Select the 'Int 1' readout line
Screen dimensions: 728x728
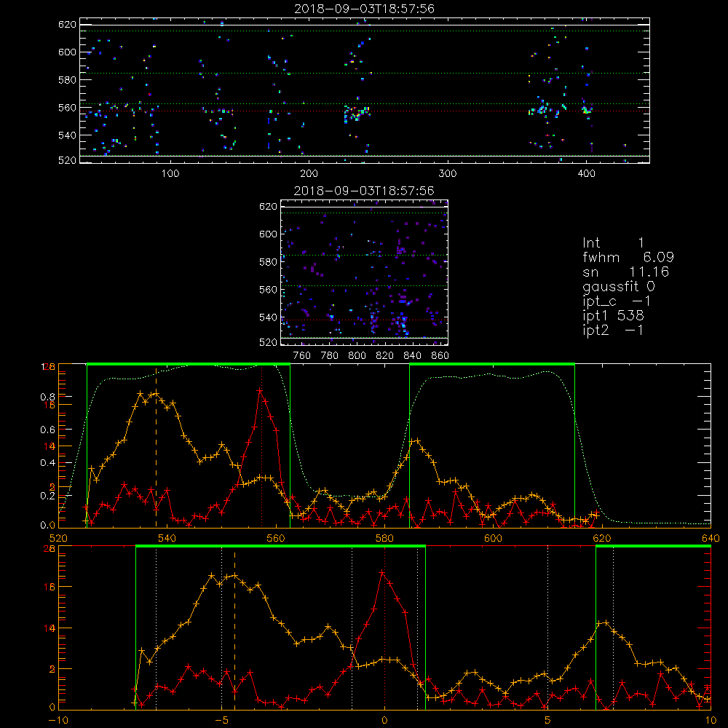(x=613, y=243)
